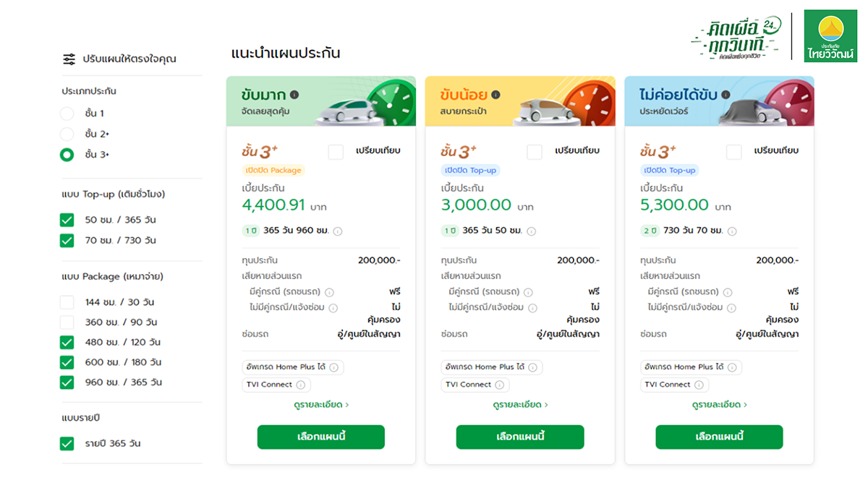Image resolution: width=868 pixels, height=488 pixels.
Task: Click the Thaivivat logo in the header
Action: coord(830,37)
